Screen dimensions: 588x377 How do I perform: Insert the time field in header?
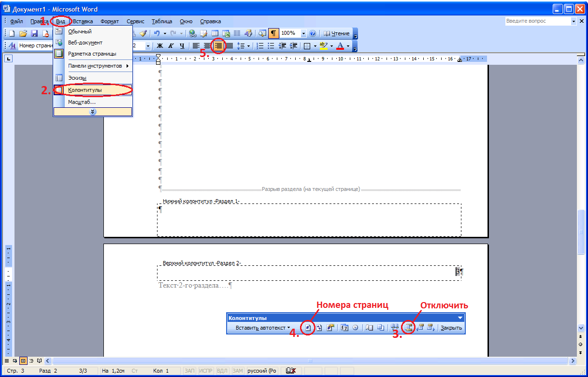point(356,328)
